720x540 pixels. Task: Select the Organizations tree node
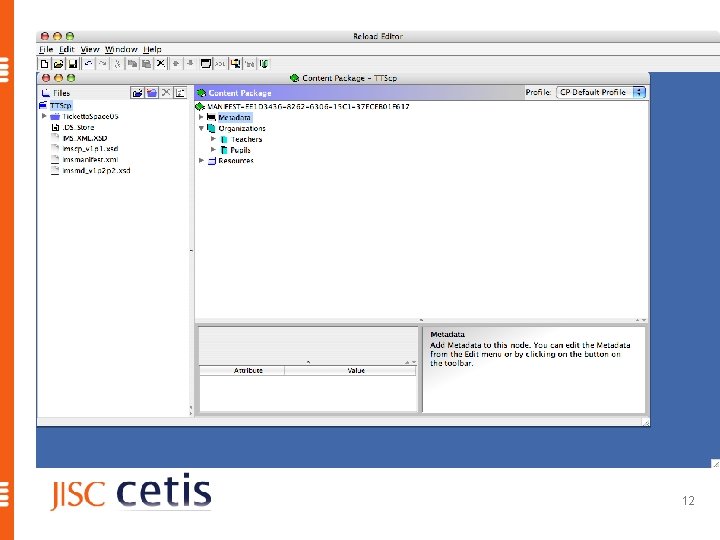pyautogui.click(x=242, y=129)
